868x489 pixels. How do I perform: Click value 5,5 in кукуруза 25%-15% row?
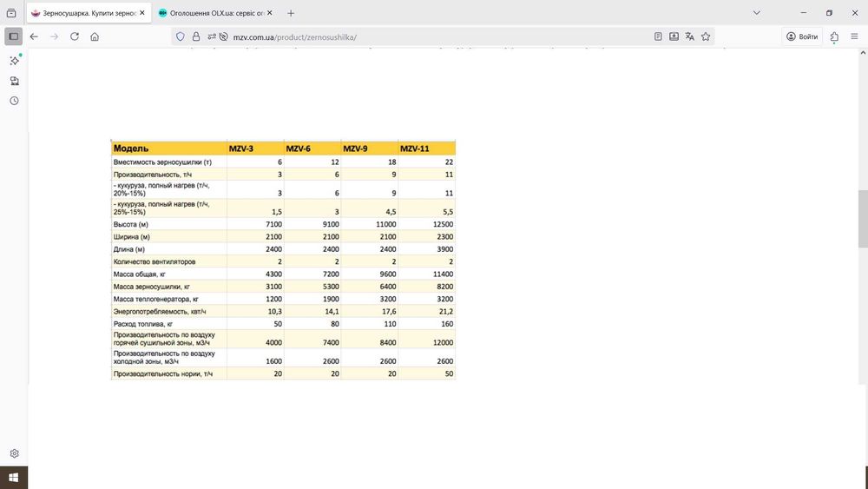pyautogui.click(x=448, y=212)
